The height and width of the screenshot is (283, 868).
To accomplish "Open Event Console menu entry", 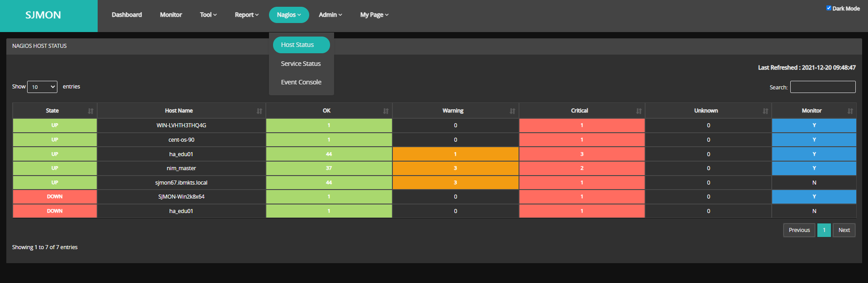I will coord(301,82).
